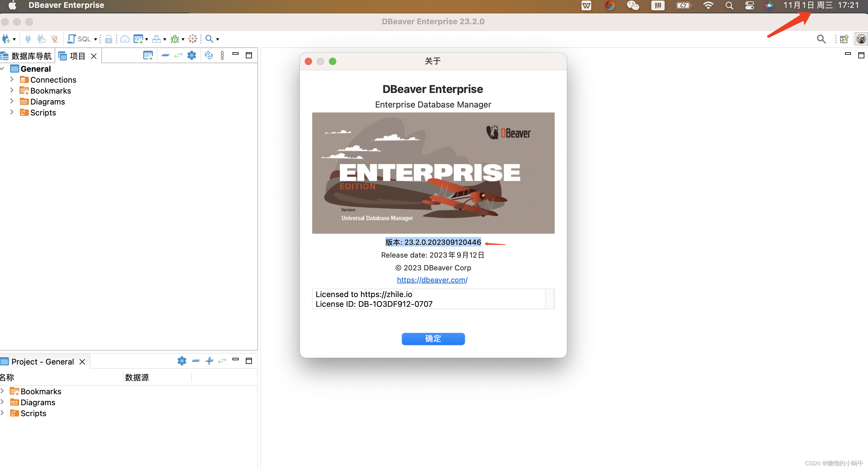Viewport: 868px width, 469px height.
Task: Open the toolbar search dropdown arrow
Action: click(218, 39)
